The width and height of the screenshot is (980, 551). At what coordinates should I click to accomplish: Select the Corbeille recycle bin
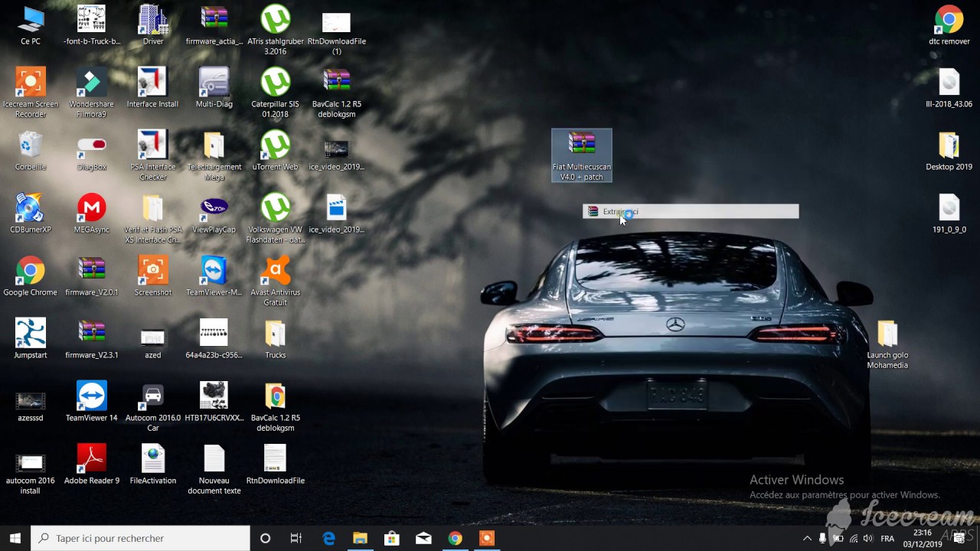click(x=31, y=151)
